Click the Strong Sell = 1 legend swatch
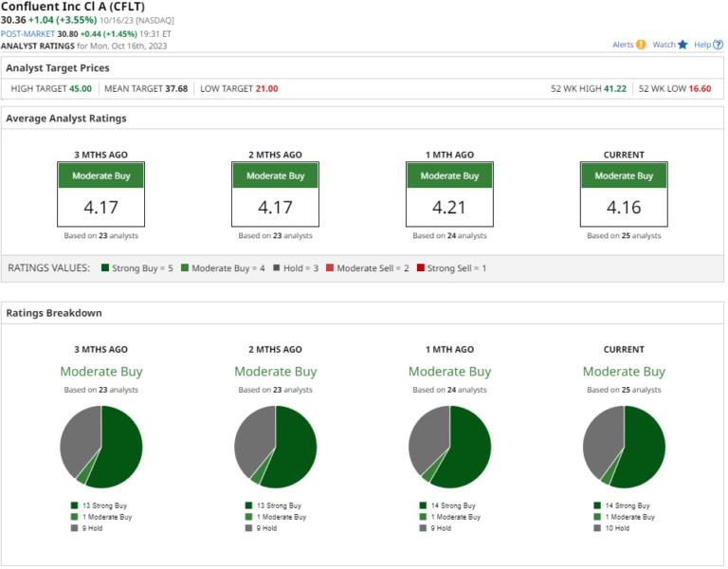728x569 pixels. tap(421, 267)
